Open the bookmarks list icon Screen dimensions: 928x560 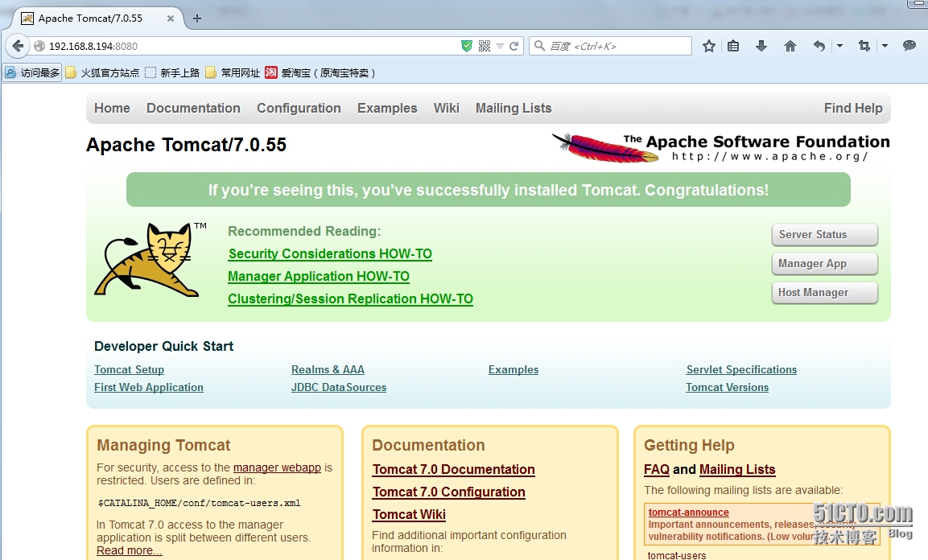[733, 46]
